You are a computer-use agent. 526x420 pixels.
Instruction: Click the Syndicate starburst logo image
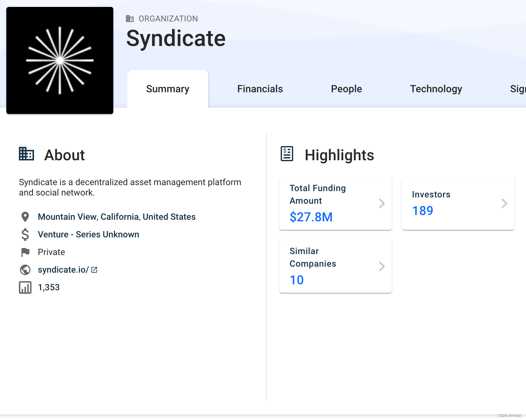pyautogui.click(x=60, y=60)
